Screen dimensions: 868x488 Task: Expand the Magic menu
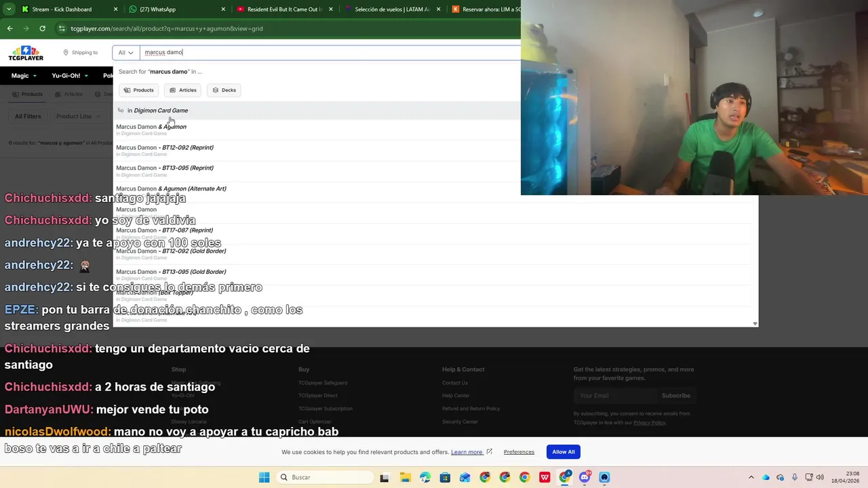pyautogui.click(x=24, y=76)
